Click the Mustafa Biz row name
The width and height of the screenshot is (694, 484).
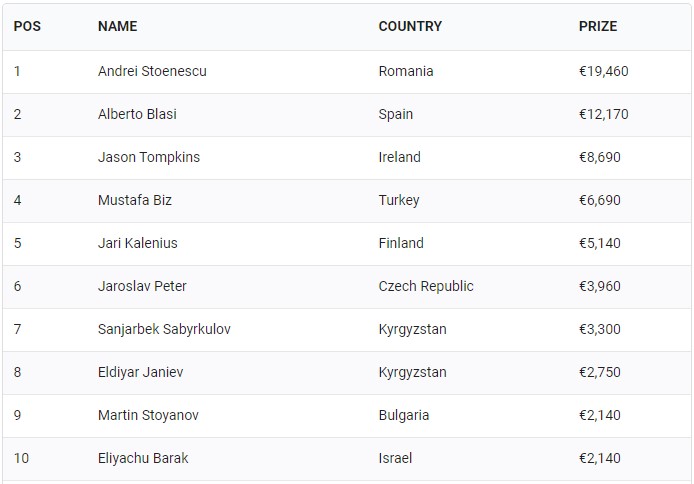pos(135,201)
